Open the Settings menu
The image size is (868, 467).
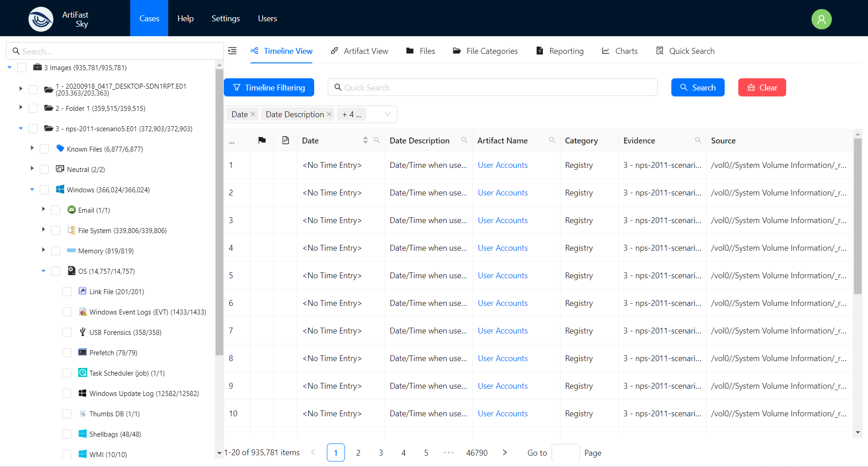click(226, 19)
